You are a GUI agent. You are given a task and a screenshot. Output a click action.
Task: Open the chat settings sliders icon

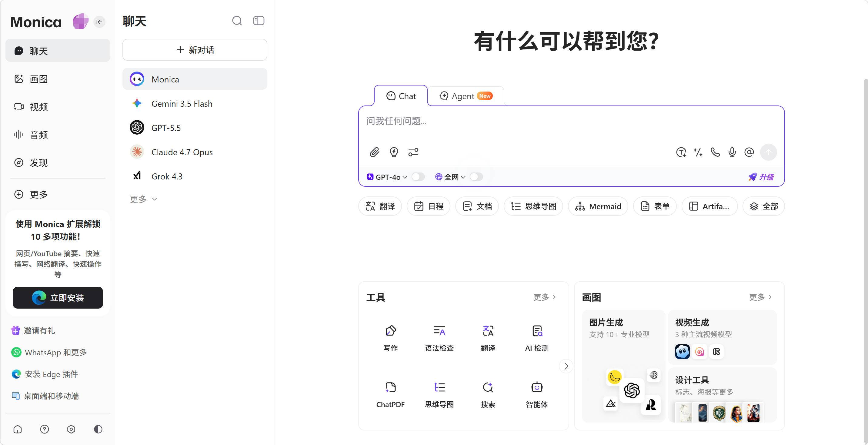[x=413, y=152]
